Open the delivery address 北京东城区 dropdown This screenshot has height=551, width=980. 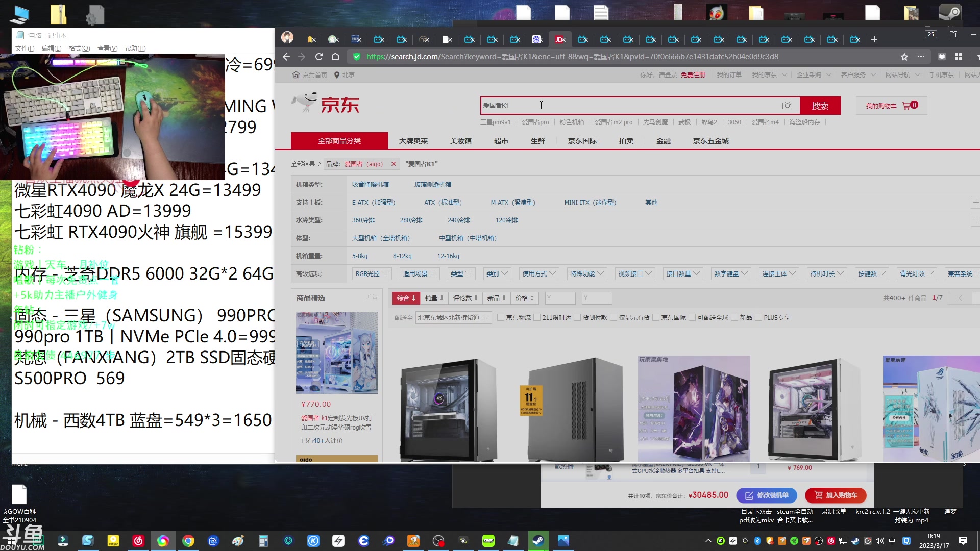453,317
